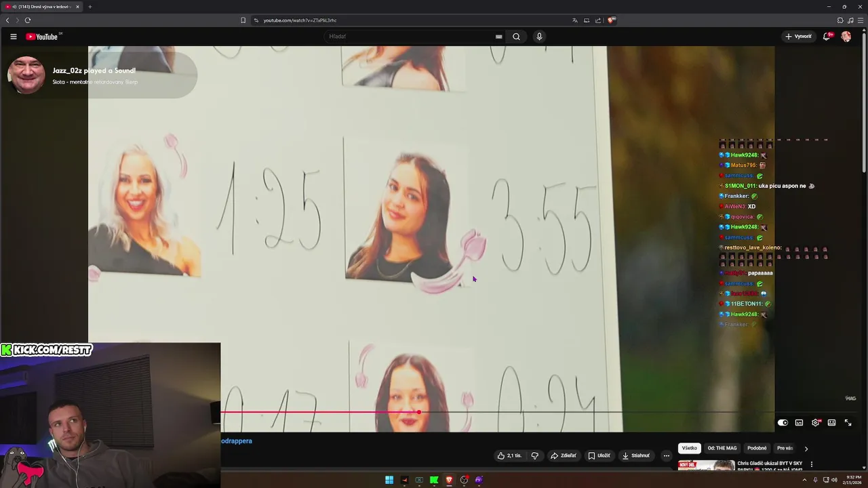Viewport: 868px width, 488px height.
Task: Show hidden system tray icons
Action: pos(805,480)
